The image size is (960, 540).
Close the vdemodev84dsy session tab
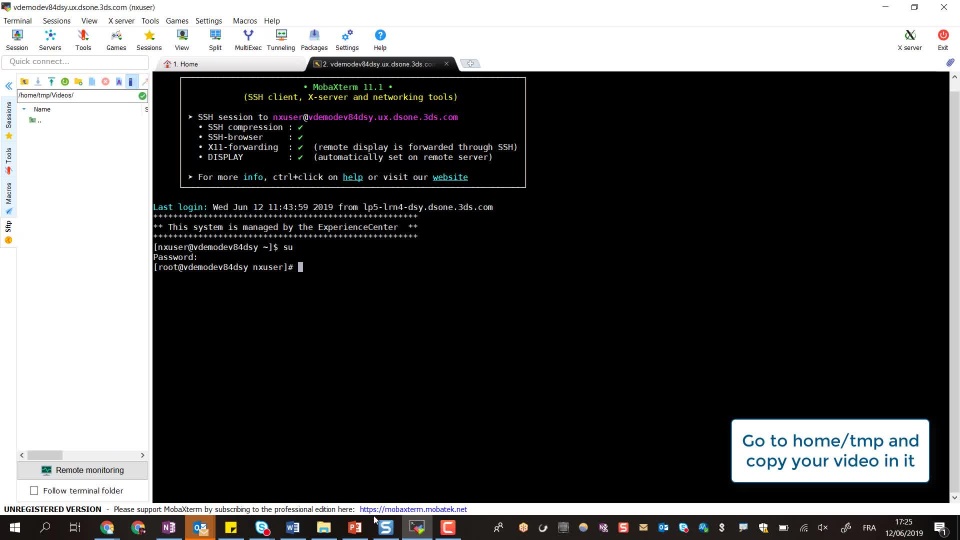pos(446,64)
